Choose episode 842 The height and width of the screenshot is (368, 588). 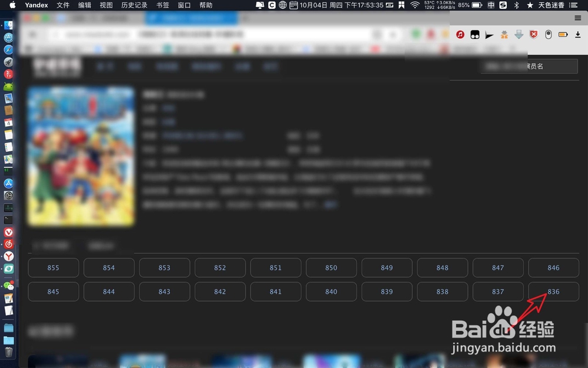(220, 291)
